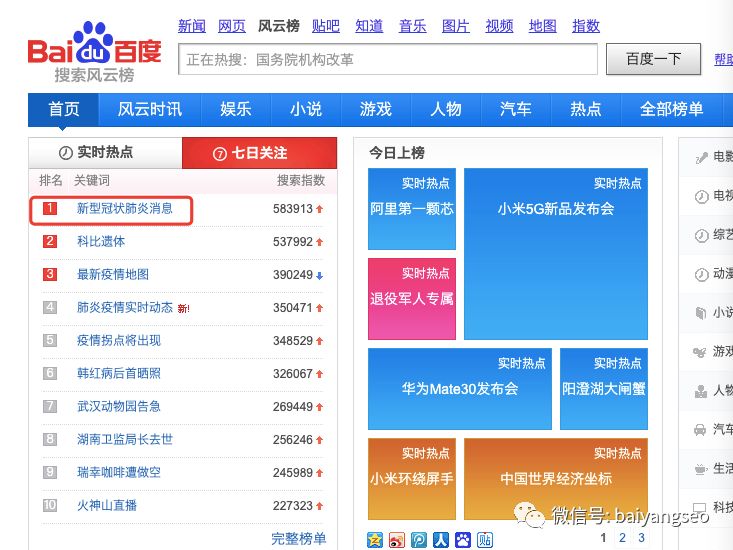The height and width of the screenshot is (550, 733).
Task: Go to page 3 of 今日上榜
Action: pos(641,538)
